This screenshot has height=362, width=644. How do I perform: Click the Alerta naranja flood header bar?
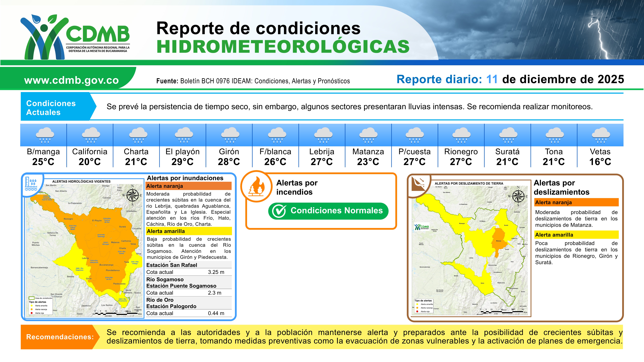tap(188, 186)
